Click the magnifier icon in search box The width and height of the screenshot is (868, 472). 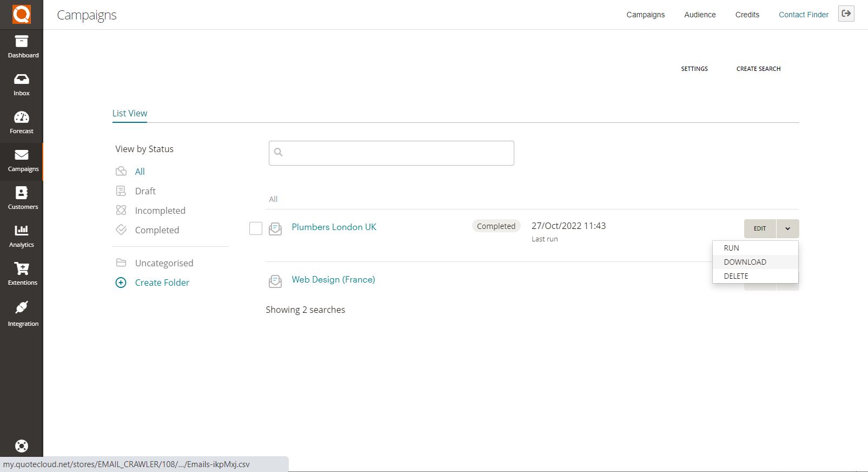point(279,152)
